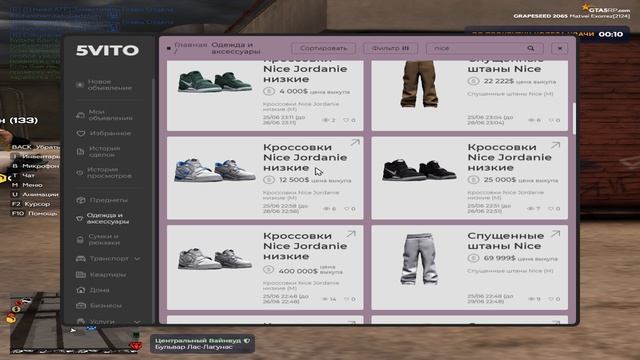Select the Дома house icon
Image resolution: width=640 pixels, height=360 pixels.
(80, 290)
